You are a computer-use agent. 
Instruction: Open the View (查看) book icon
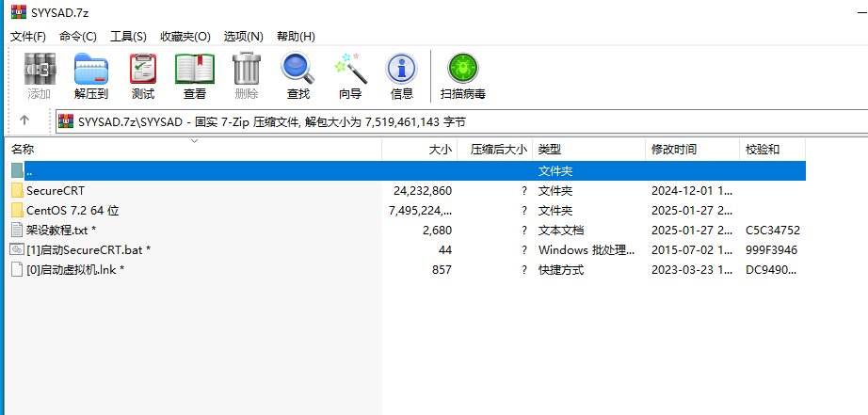point(194,70)
